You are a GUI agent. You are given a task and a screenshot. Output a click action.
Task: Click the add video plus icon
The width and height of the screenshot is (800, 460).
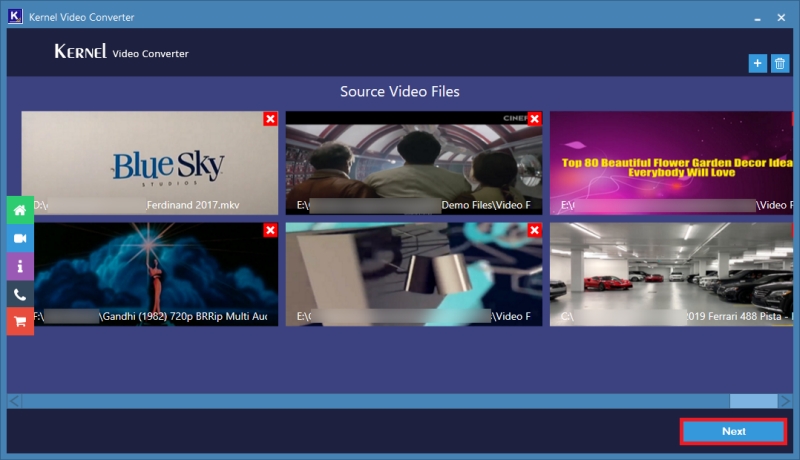click(x=758, y=63)
